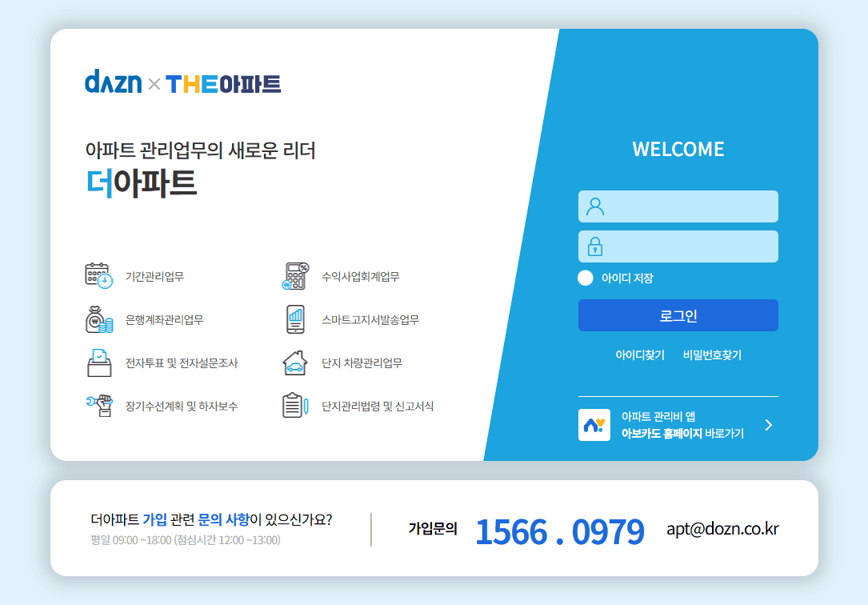
Task: Click the 단지 차량관리업무 car icon
Action: click(x=294, y=362)
